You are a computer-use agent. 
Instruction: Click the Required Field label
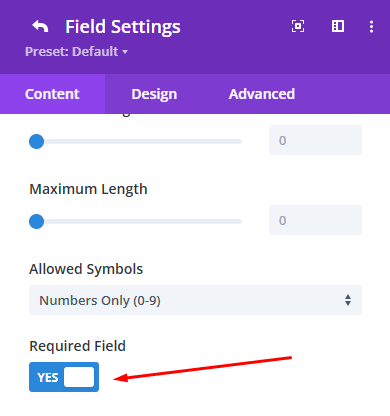[x=77, y=346]
